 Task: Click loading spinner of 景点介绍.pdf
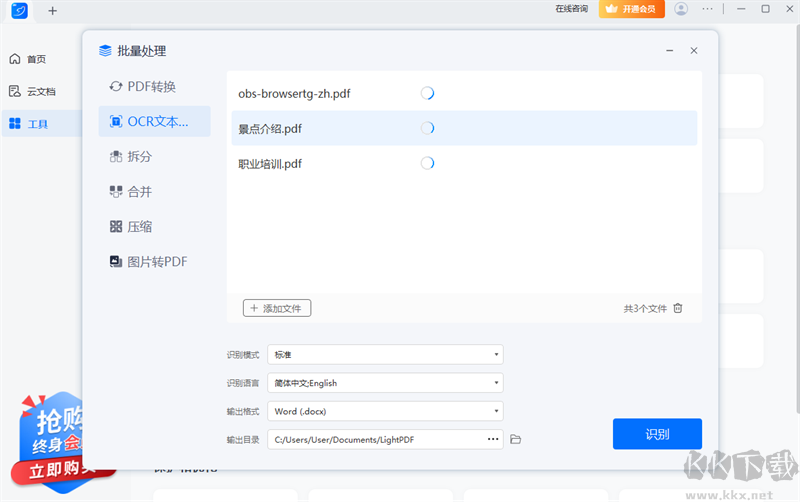point(427,128)
